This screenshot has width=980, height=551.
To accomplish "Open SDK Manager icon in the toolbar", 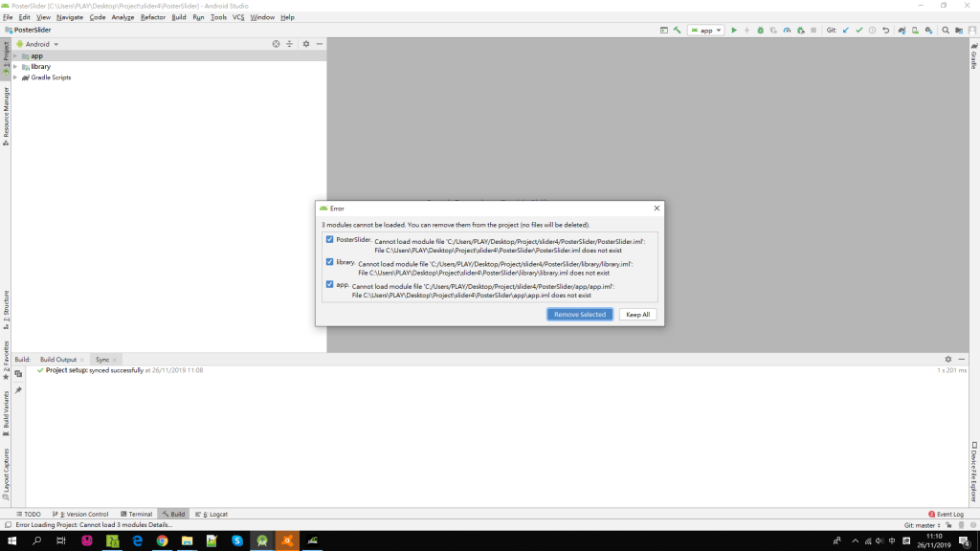I will point(928,30).
